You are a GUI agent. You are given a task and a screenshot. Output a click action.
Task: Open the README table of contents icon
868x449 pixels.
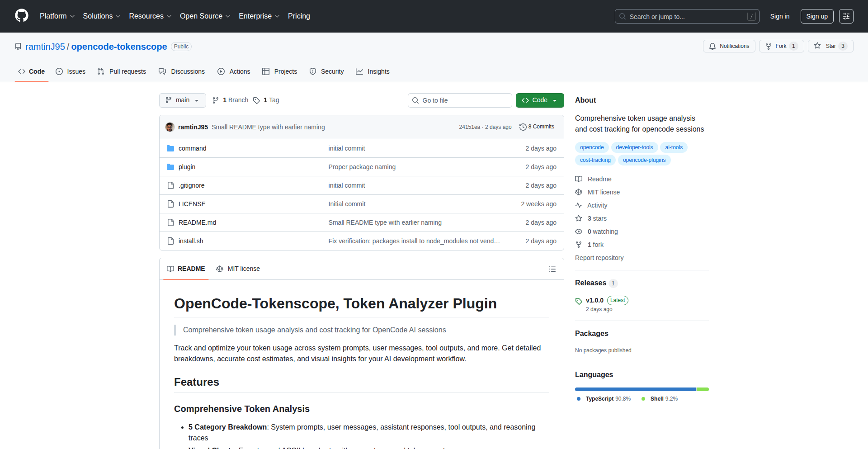tap(552, 269)
